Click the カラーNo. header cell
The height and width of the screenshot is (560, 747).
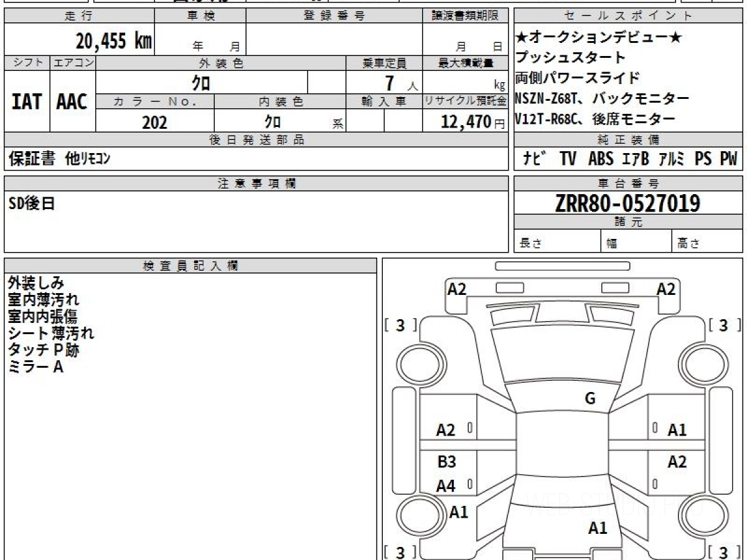(x=155, y=101)
